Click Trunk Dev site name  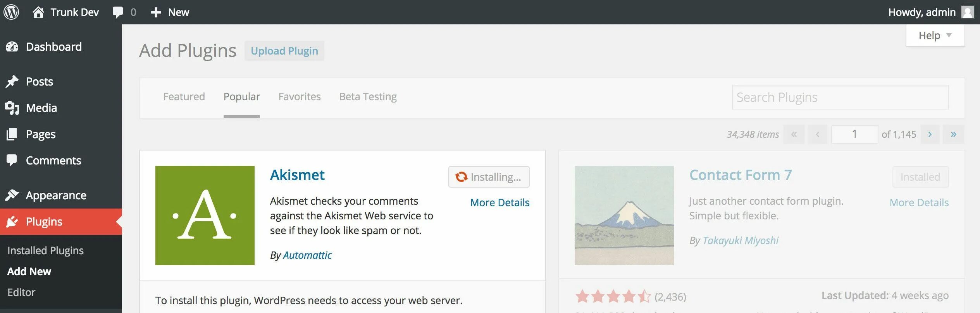[x=75, y=12]
